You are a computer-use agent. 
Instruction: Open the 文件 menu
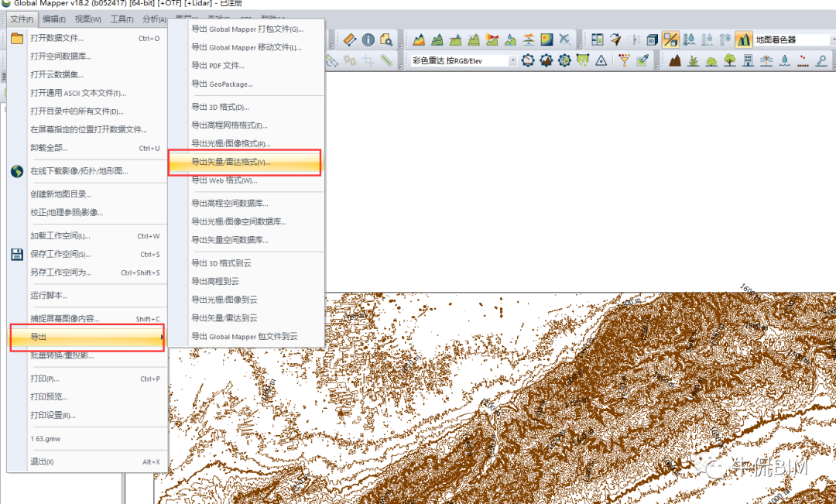(22, 19)
